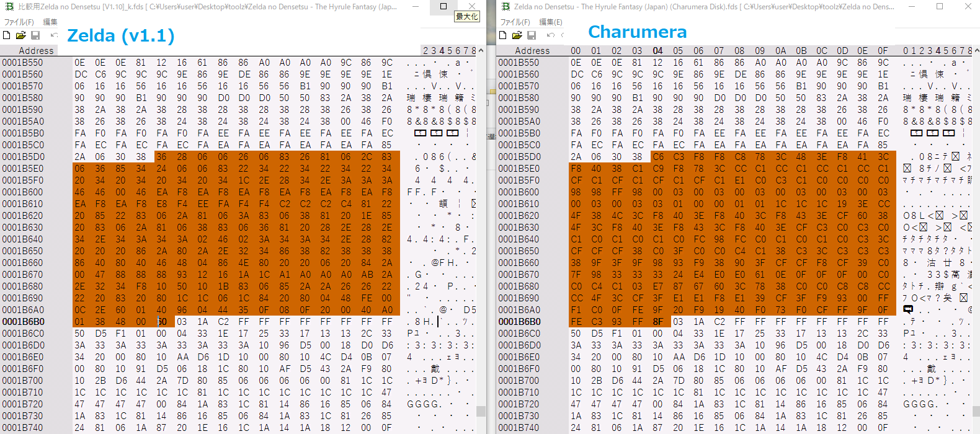
Task: Select address 0001B5E0 in Charumera Disk window
Action: pos(519,169)
